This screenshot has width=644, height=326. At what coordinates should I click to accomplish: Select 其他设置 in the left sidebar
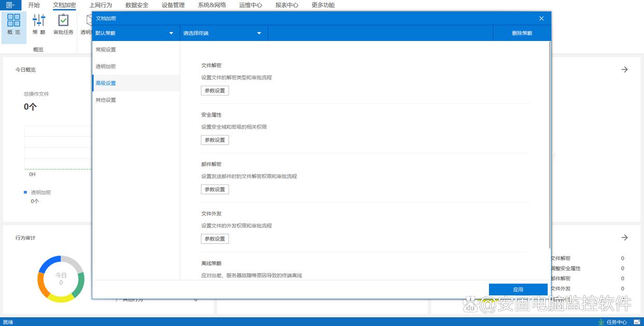coord(106,100)
